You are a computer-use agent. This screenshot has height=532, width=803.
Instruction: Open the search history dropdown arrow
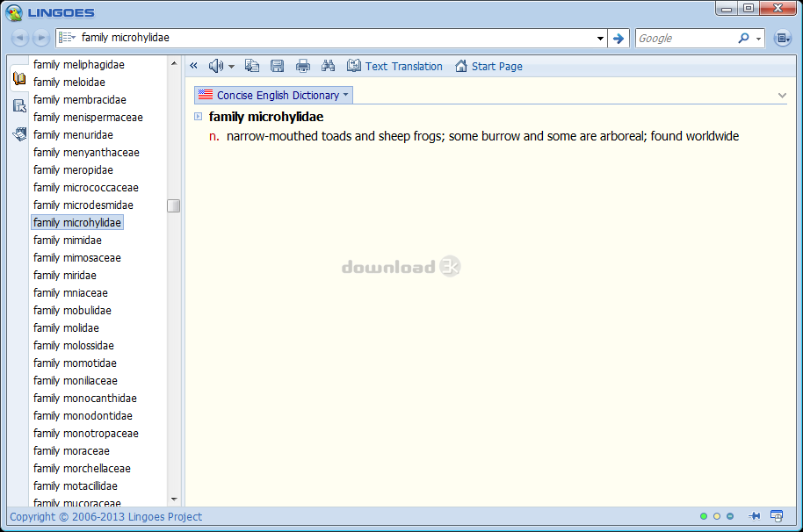pyautogui.click(x=600, y=39)
